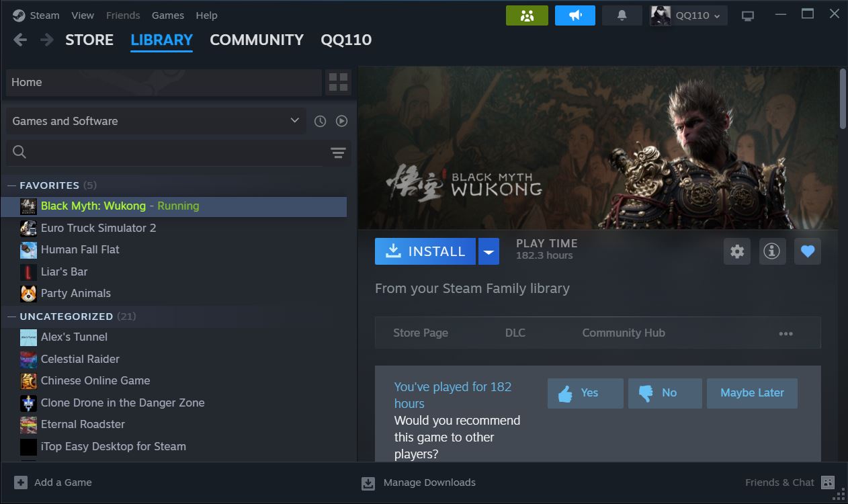This screenshot has height=504, width=848.
Task: Open the more links ellipsis menu
Action: (x=786, y=333)
